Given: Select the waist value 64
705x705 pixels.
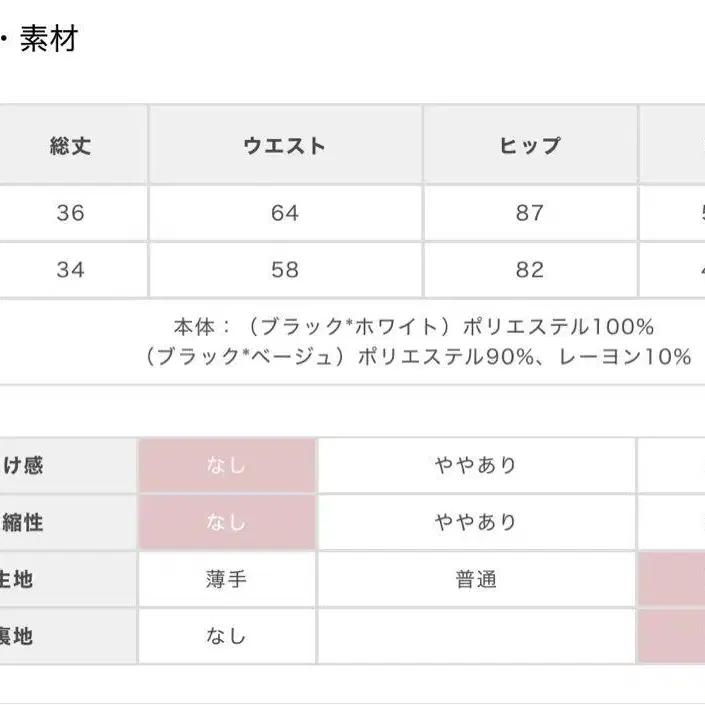Looking at the screenshot, I should [x=285, y=213].
